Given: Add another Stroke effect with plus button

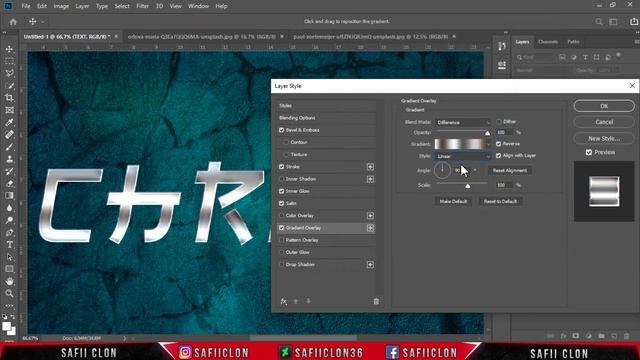Looking at the screenshot, I should coord(370,167).
